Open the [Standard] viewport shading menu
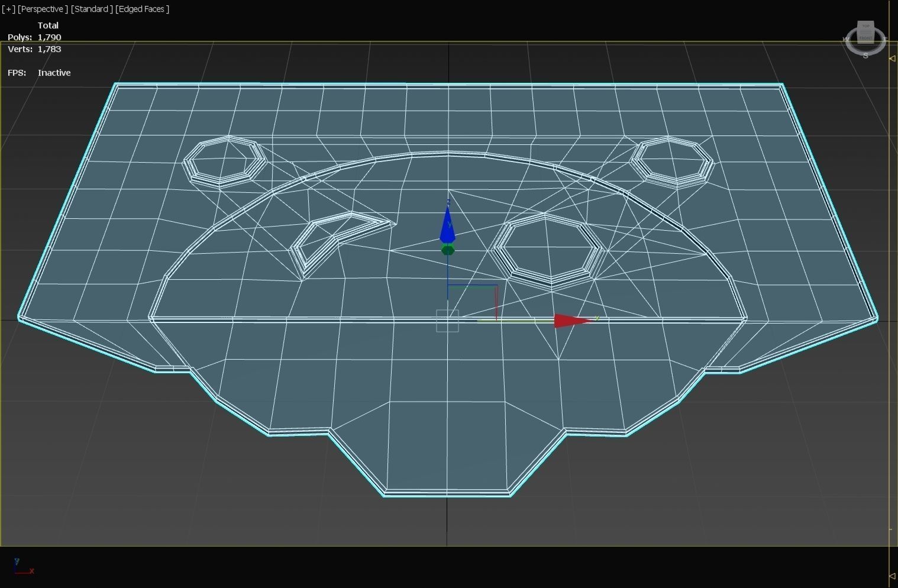 [x=92, y=9]
